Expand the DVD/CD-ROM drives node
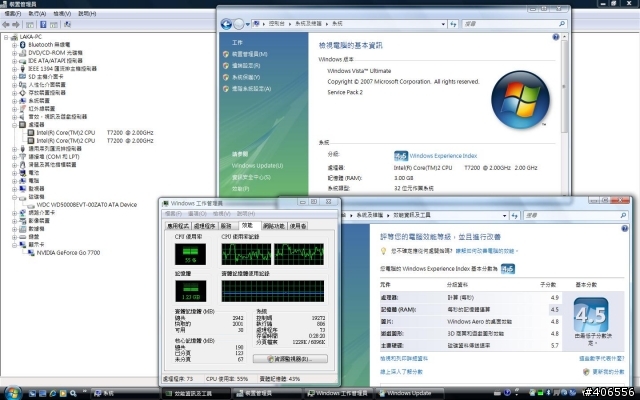 [14, 53]
